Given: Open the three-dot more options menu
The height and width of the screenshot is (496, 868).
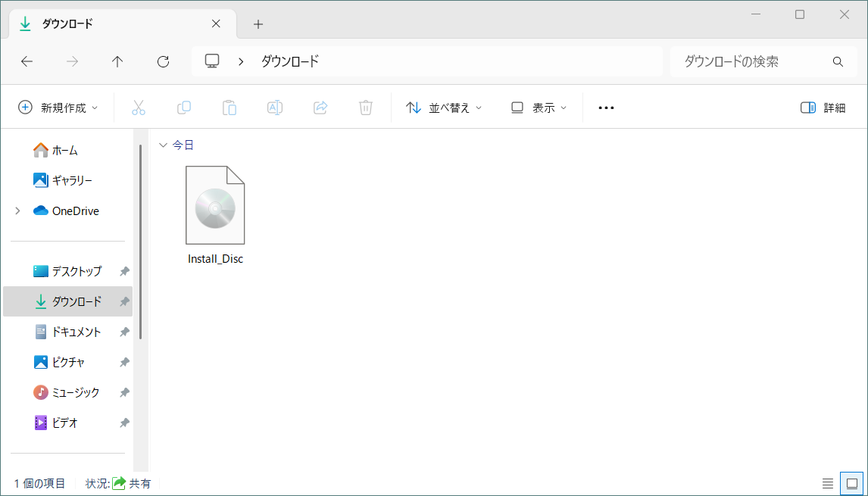Looking at the screenshot, I should (606, 108).
